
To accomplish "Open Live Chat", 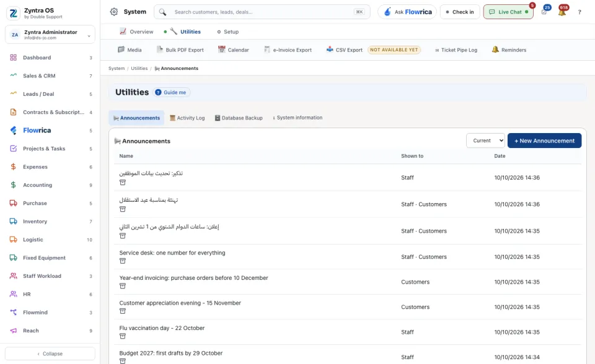I will (508, 12).
